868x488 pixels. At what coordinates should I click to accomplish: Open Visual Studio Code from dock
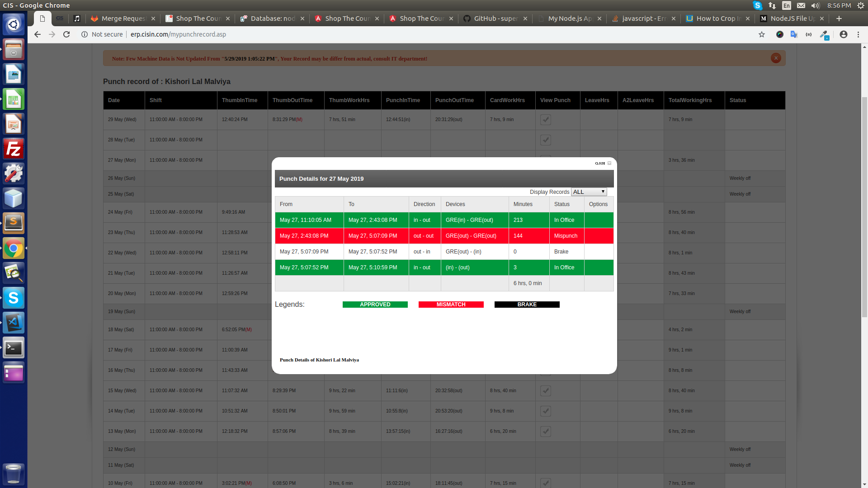[x=13, y=323]
